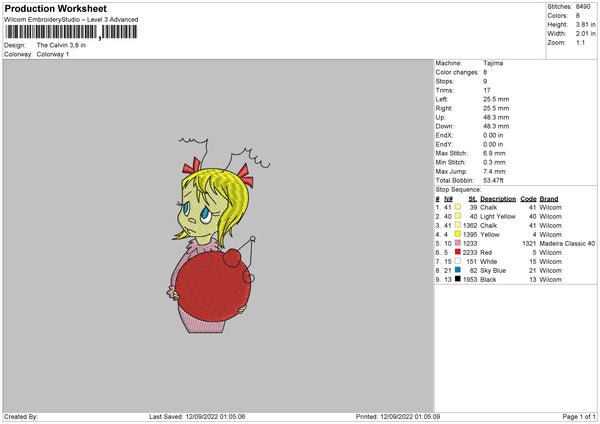
Task: Click the Sky Blue thread color swatch
Action: pyautogui.click(x=458, y=270)
